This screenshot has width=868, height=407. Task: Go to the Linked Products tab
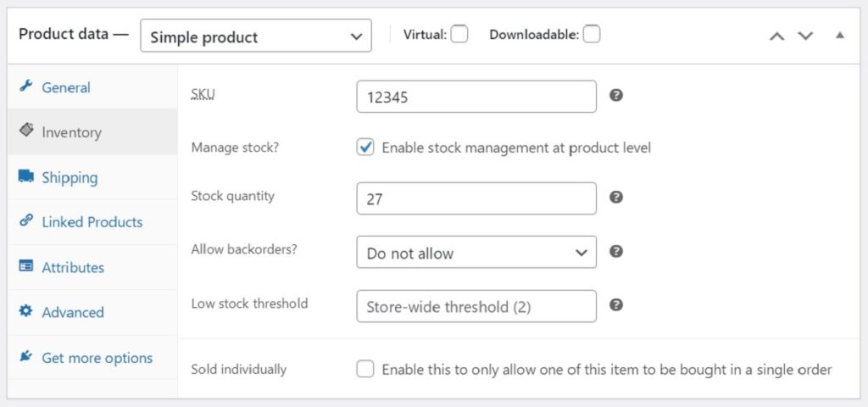pos(92,222)
